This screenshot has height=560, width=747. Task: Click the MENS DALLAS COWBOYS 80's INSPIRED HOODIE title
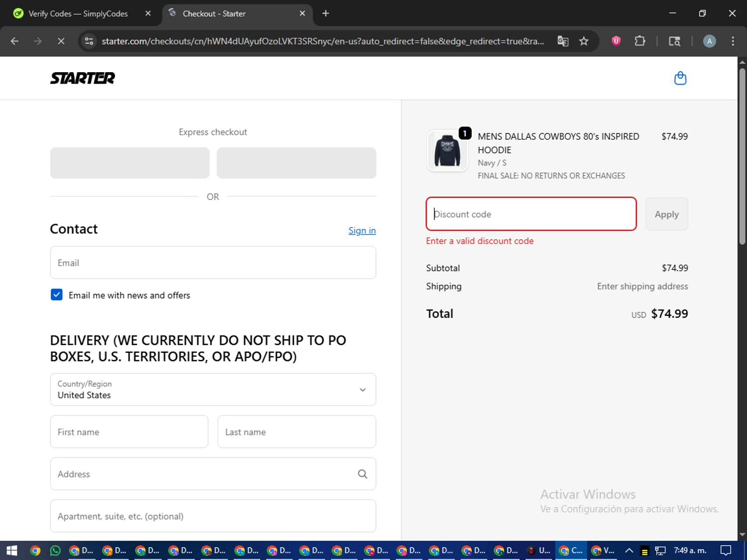pyautogui.click(x=558, y=143)
